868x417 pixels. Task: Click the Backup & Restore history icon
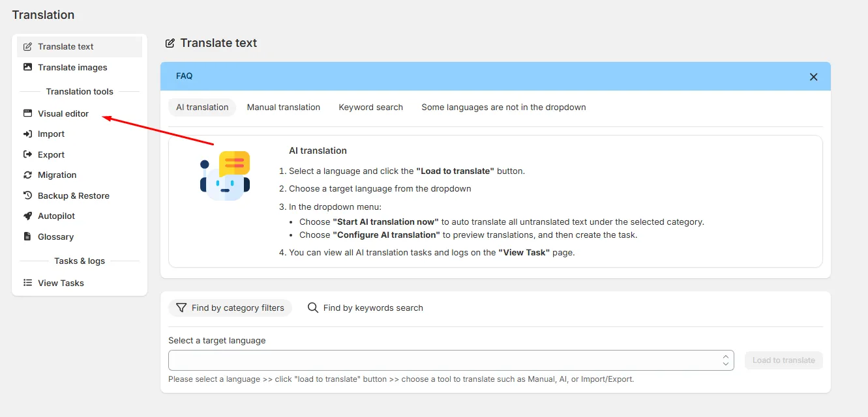27,195
